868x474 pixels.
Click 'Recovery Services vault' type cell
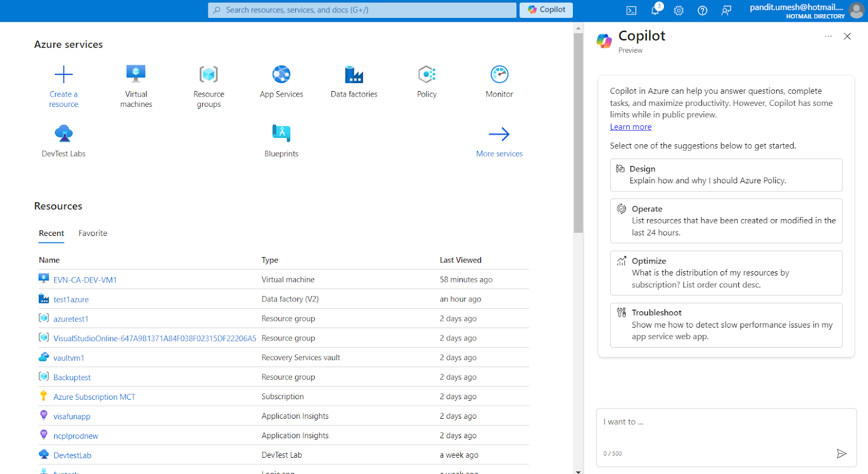(x=301, y=358)
